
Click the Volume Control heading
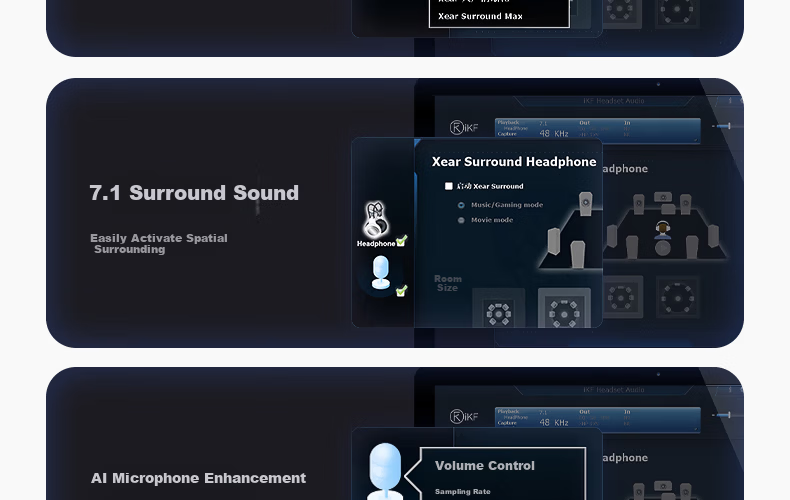pos(485,466)
